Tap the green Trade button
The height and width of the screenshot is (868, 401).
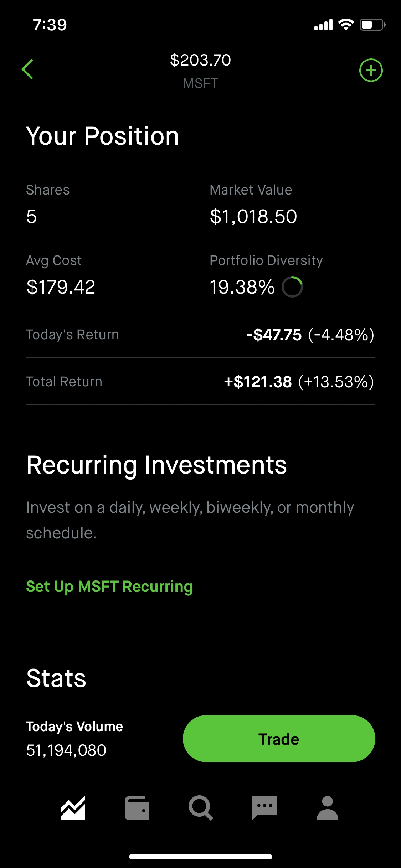coord(279,739)
